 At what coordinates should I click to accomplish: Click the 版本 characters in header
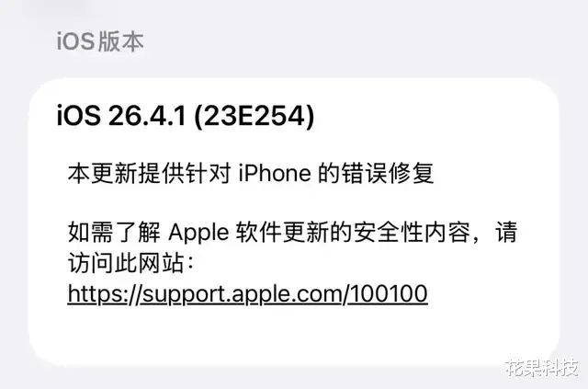120,41
